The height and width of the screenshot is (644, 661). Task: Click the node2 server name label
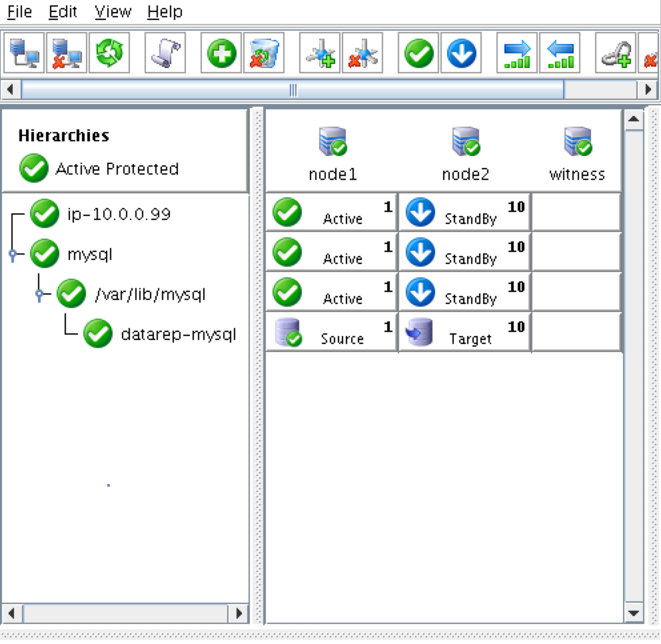tap(466, 174)
